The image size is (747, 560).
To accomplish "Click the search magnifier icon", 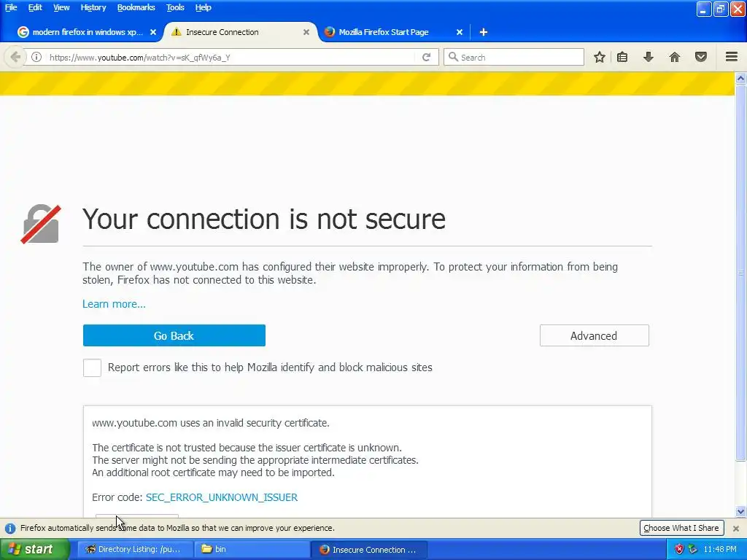I will (x=453, y=57).
